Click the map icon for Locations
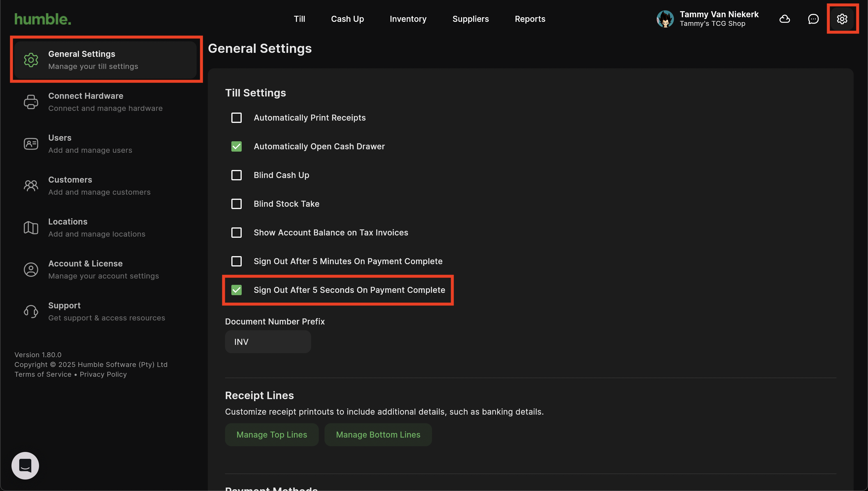Screen dimensions: 868x491 [x=31, y=228]
